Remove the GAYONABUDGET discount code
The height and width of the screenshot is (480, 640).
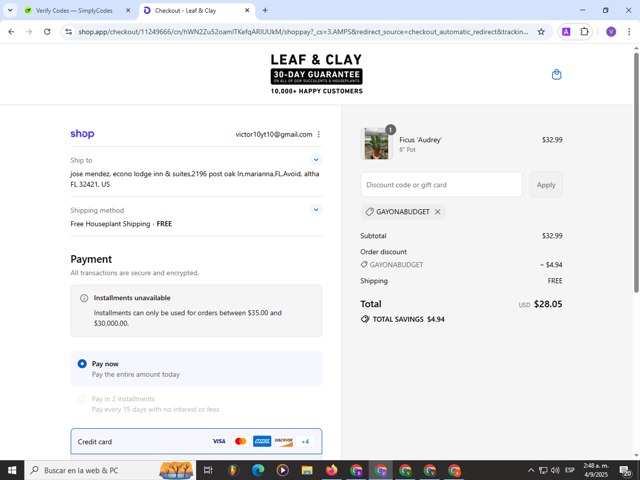click(x=438, y=212)
